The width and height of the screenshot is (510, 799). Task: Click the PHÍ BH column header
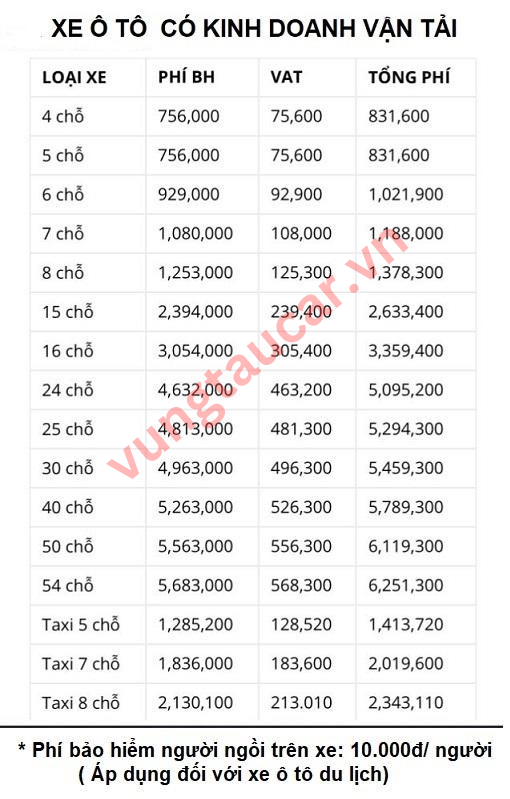(x=186, y=77)
